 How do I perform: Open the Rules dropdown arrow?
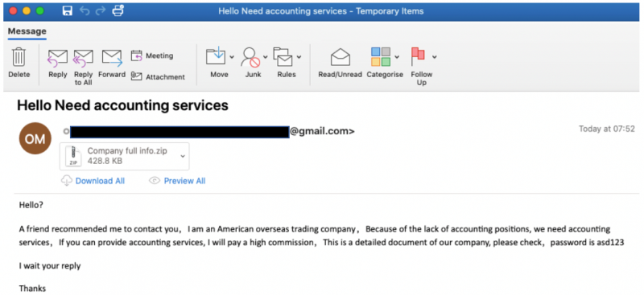click(x=299, y=57)
